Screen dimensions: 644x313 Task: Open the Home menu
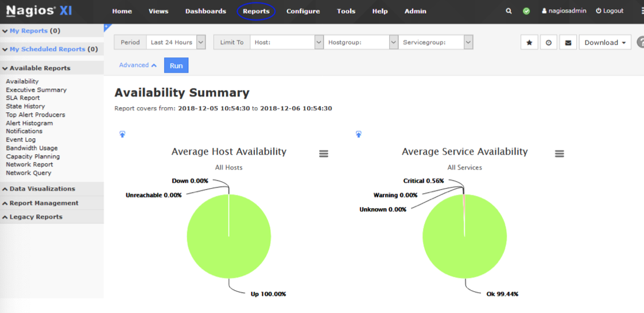click(122, 11)
